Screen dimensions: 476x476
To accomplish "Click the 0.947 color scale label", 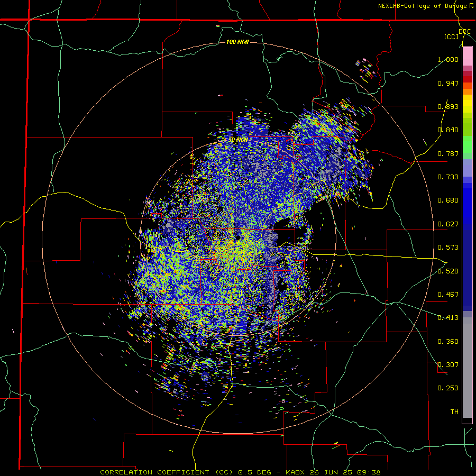I will point(448,83).
